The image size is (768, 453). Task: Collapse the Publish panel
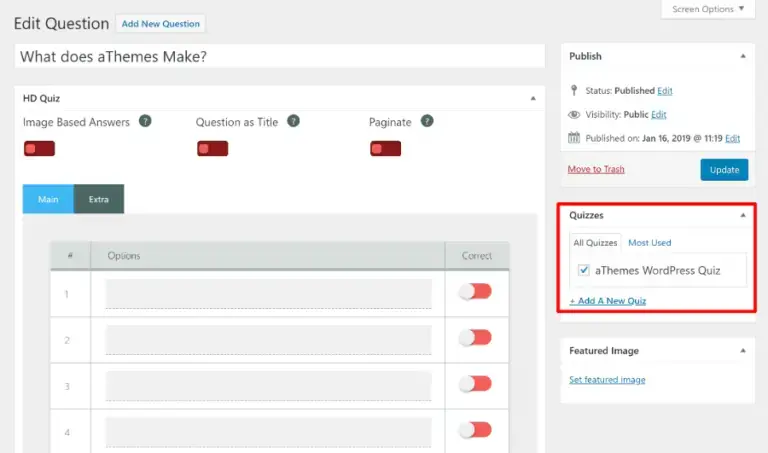click(x=743, y=56)
